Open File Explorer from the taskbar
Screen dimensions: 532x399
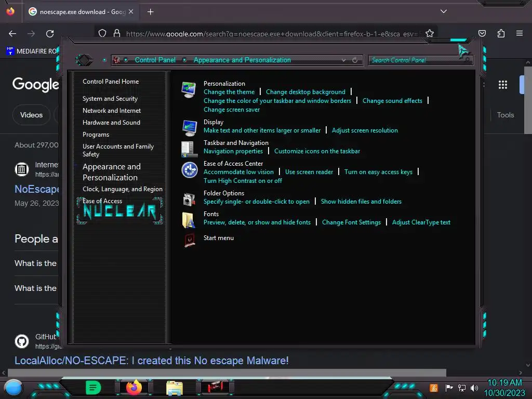click(175, 388)
